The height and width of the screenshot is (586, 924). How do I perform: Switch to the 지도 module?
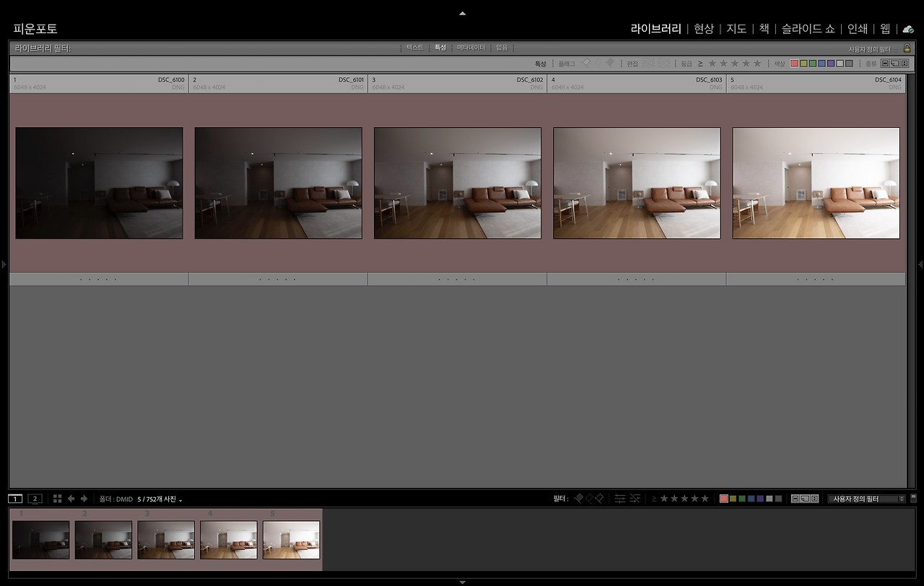click(x=736, y=29)
